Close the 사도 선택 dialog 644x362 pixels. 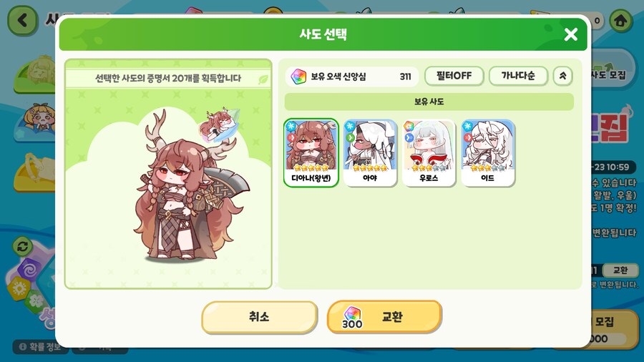(570, 34)
